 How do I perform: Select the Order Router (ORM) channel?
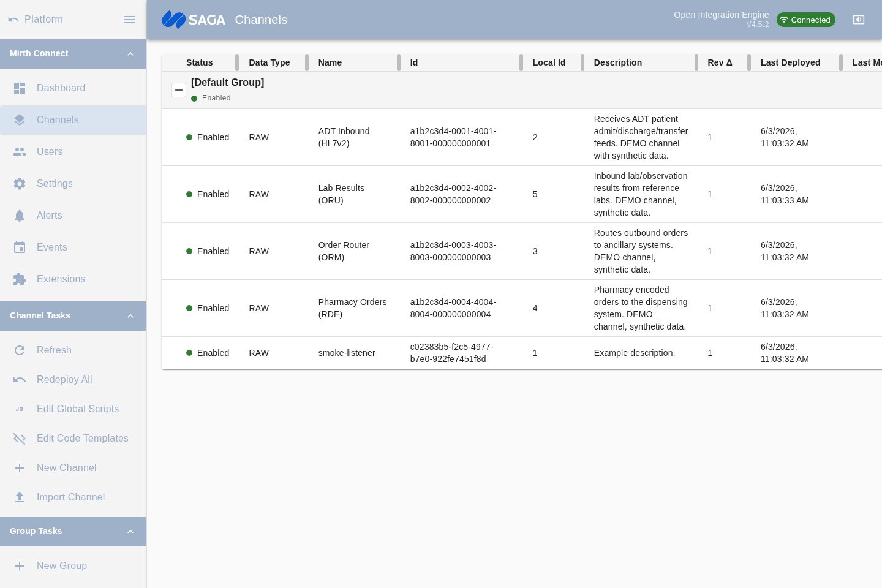click(x=344, y=251)
